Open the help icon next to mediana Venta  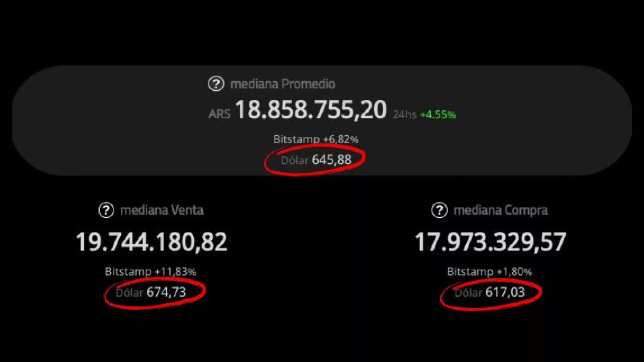pyautogui.click(x=106, y=210)
